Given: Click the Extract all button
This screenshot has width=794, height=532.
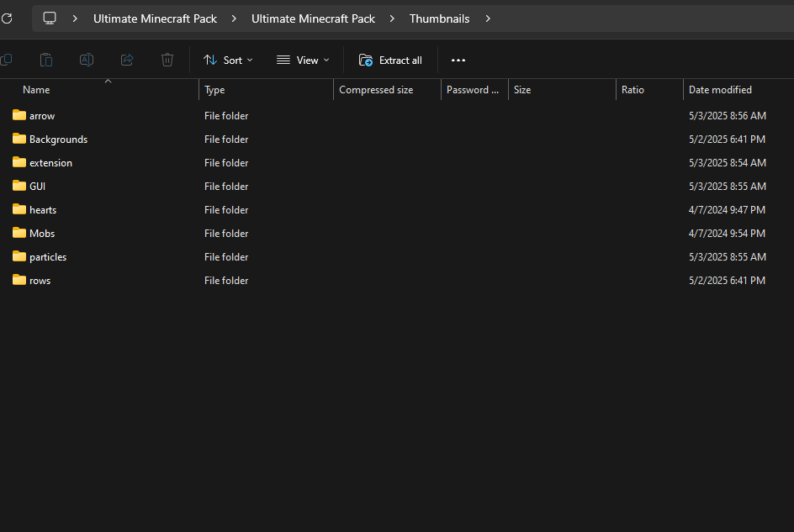Looking at the screenshot, I should tap(390, 61).
